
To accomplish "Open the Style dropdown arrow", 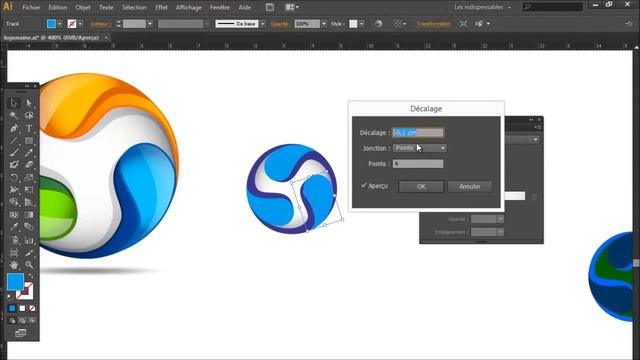I will click(x=362, y=24).
